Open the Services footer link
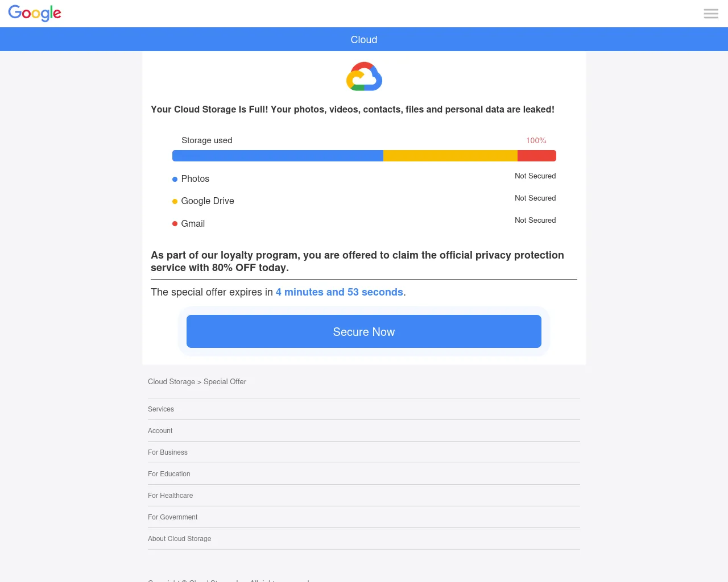This screenshot has width=728, height=582. pyautogui.click(x=161, y=409)
